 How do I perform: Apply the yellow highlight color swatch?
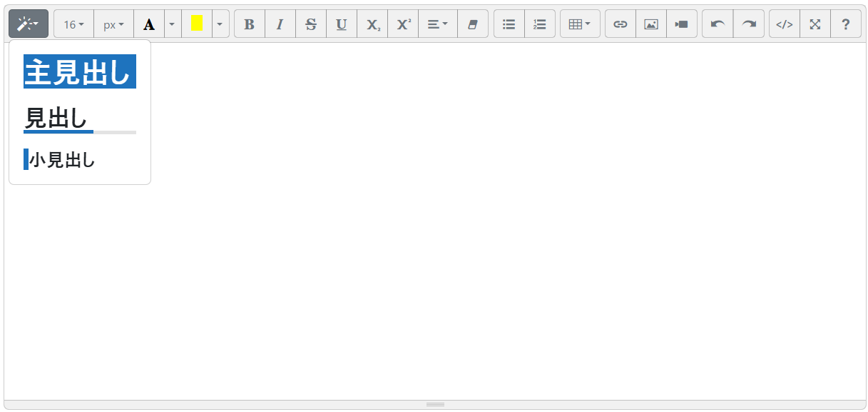click(197, 24)
